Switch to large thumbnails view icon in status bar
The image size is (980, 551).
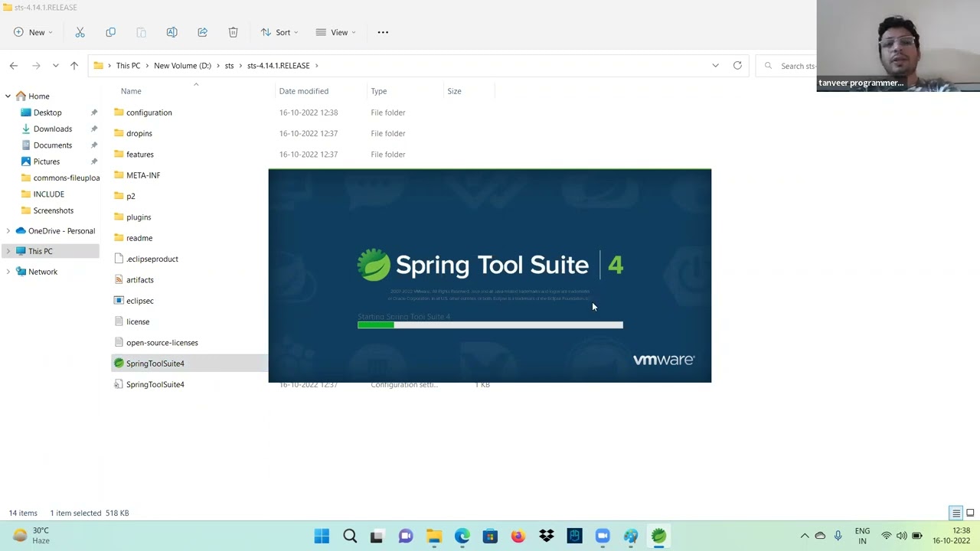click(970, 513)
